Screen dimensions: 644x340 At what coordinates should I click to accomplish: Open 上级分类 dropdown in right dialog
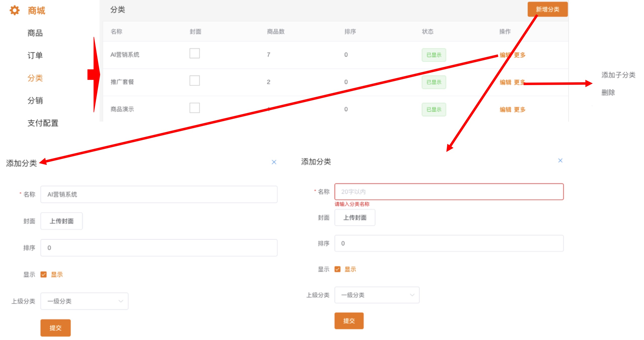click(x=377, y=295)
